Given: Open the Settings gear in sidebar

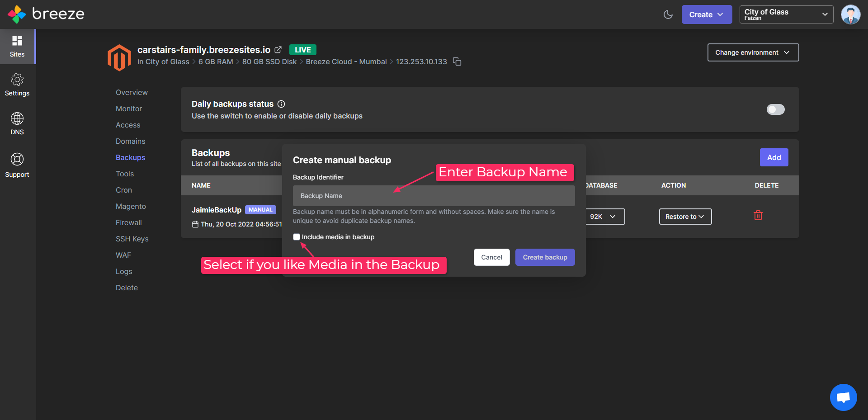Looking at the screenshot, I should (x=17, y=85).
